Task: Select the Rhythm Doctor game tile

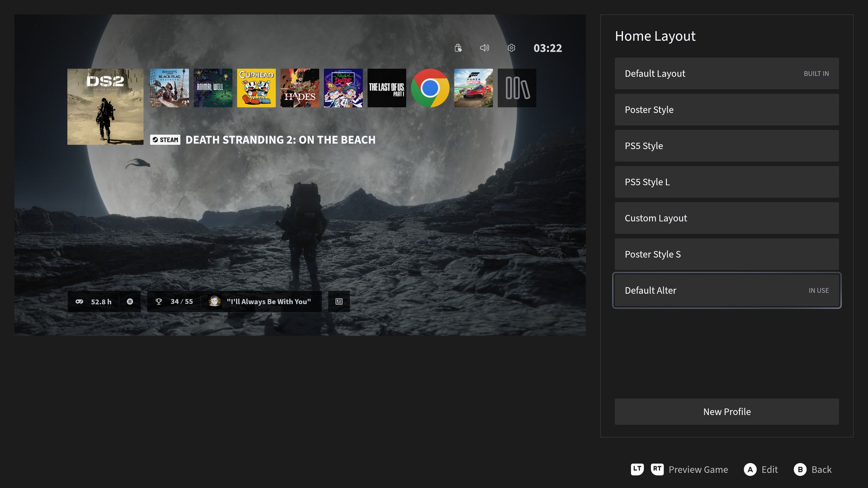Action: 343,88
